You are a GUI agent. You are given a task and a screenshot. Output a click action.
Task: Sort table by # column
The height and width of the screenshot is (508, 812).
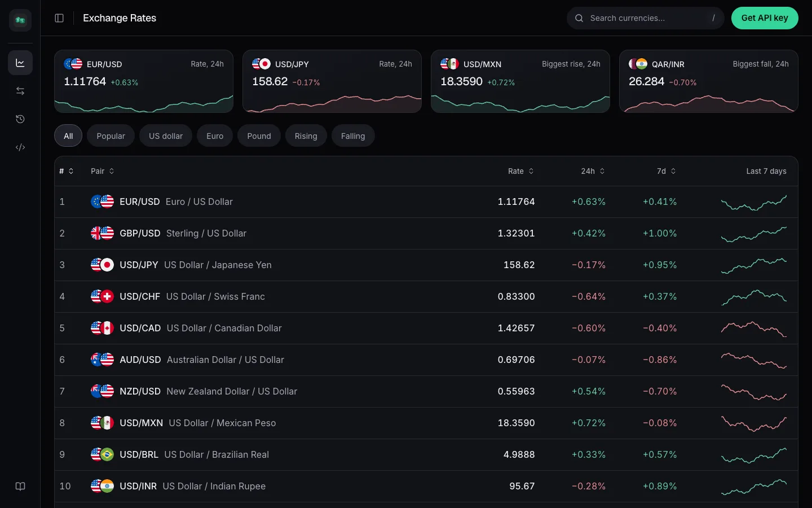tap(67, 171)
